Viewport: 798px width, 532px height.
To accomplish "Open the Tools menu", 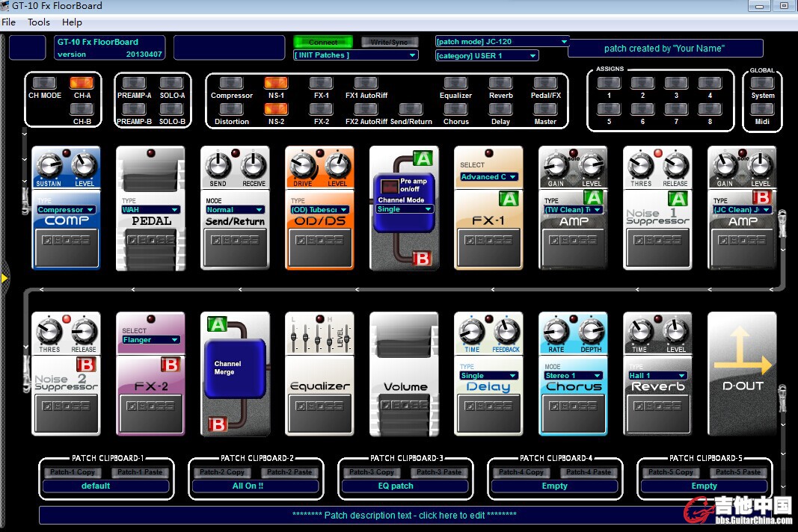I will pyautogui.click(x=39, y=22).
